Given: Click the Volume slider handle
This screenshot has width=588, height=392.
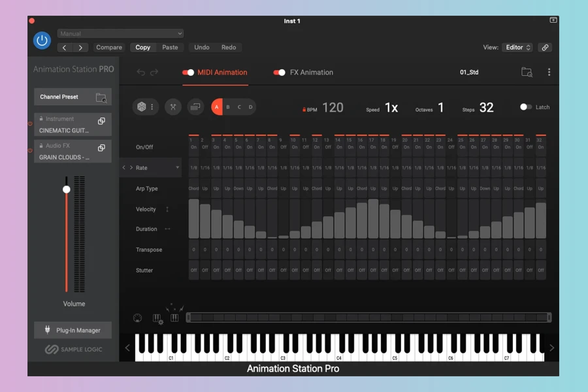Looking at the screenshot, I should [x=67, y=189].
